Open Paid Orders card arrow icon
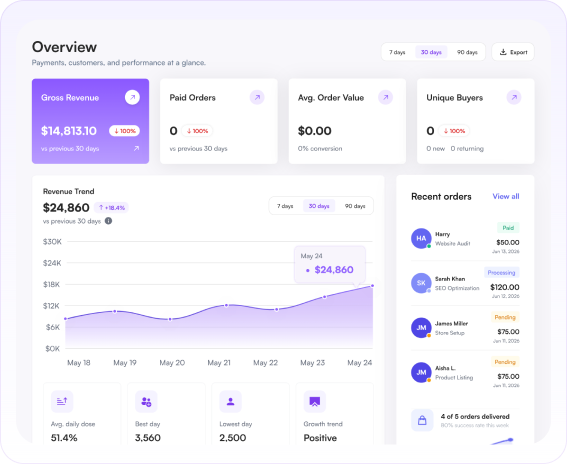The height and width of the screenshot is (464, 567). click(257, 97)
